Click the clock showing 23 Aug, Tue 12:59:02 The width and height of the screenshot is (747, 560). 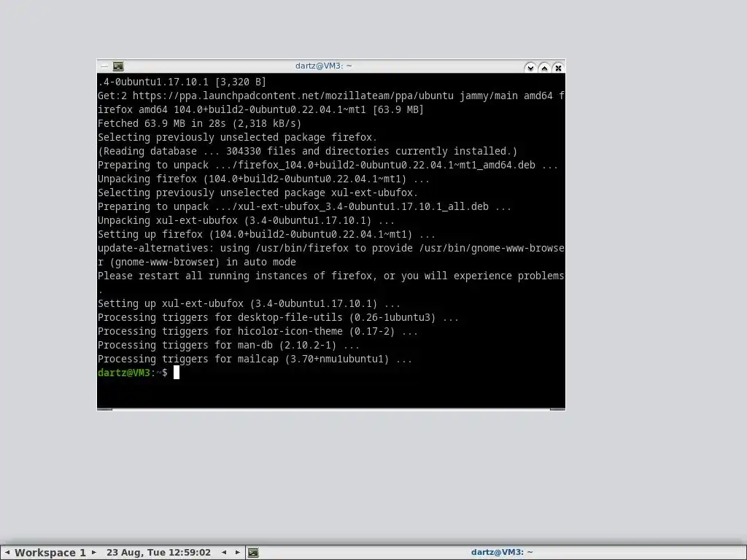pos(158,553)
